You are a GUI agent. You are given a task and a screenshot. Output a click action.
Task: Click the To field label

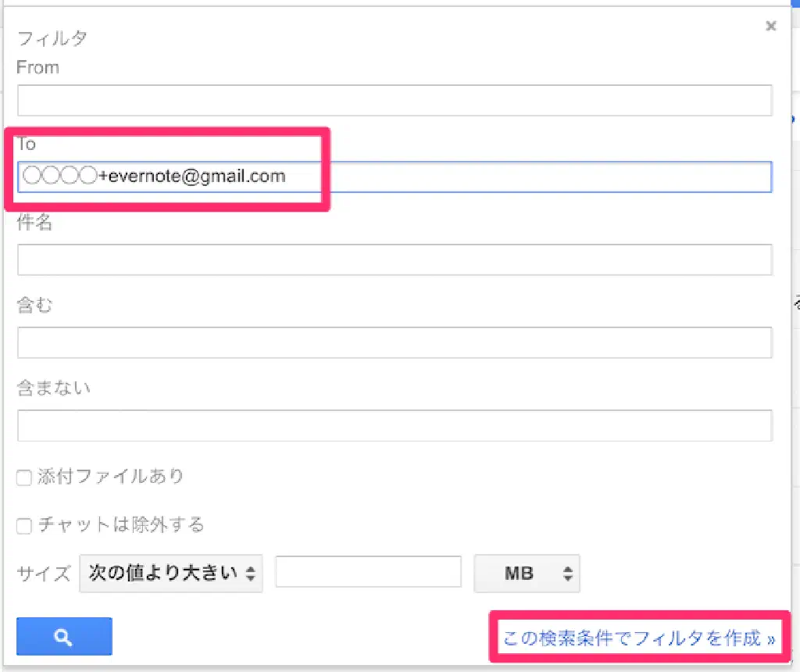27,144
